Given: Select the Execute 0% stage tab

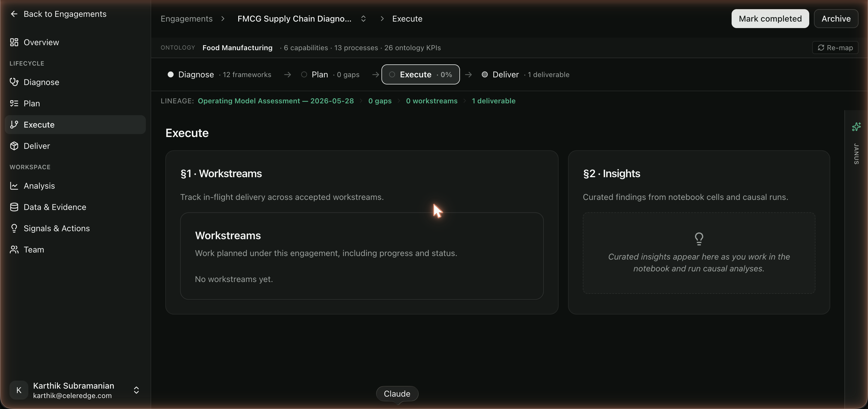Looking at the screenshot, I should pyautogui.click(x=420, y=74).
